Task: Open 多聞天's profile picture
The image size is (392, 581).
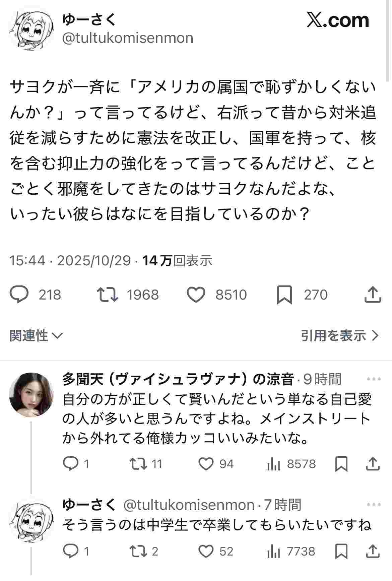Action: [31, 394]
